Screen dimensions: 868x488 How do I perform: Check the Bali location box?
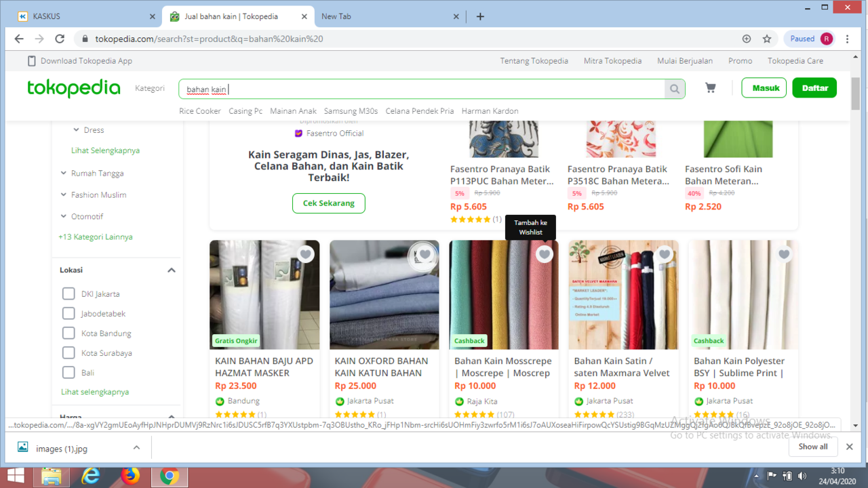click(68, 372)
